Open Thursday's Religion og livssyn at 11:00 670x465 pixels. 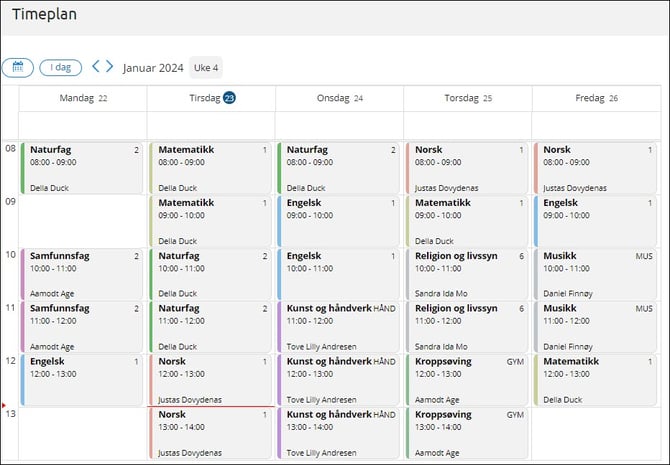[467, 327]
